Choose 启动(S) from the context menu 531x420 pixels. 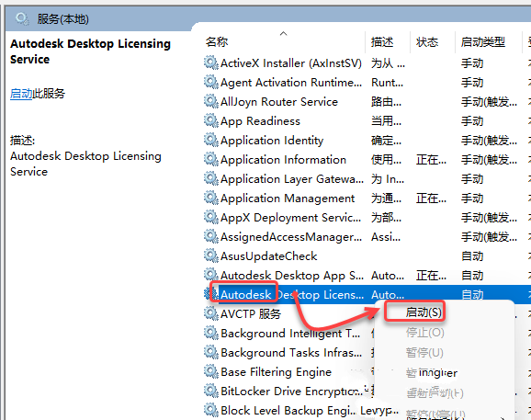tap(424, 312)
